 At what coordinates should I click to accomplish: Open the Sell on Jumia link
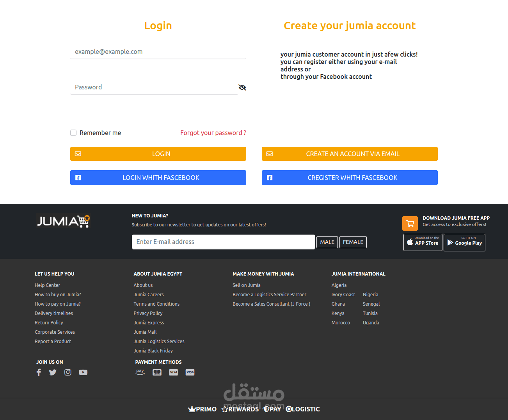247,285
